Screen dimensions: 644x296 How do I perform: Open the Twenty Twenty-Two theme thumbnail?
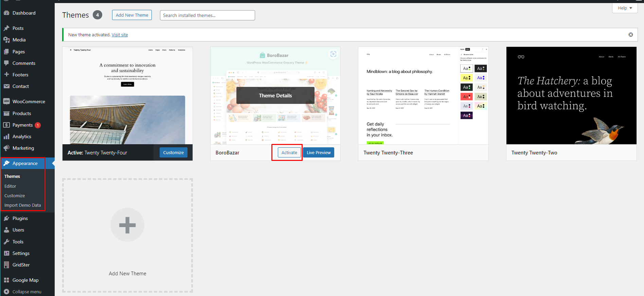(x=571, y=96)
